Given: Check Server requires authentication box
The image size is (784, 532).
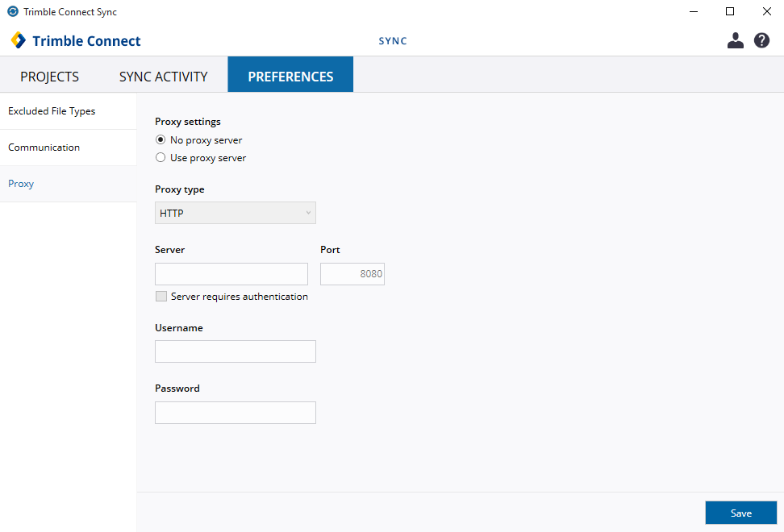Looking at the screenshot, I should click(161, 296).
